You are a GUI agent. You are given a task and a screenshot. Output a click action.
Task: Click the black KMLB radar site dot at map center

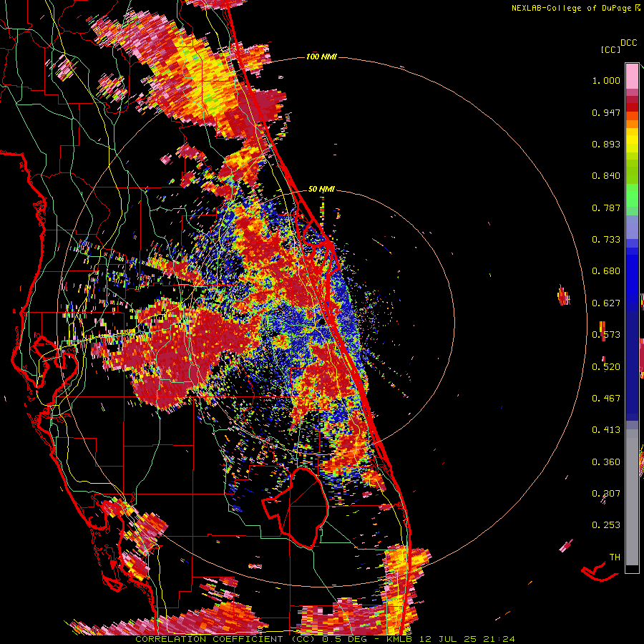pyautogui.click(x=321, y=323)
